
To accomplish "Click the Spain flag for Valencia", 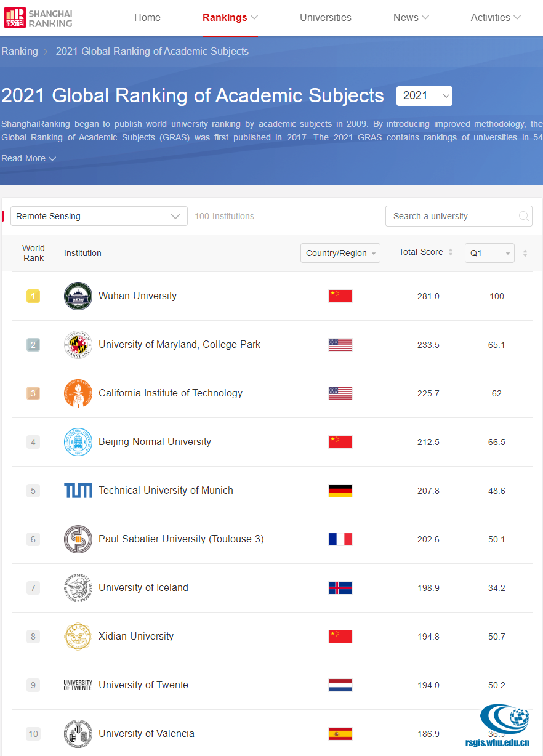I will (340, 734).
